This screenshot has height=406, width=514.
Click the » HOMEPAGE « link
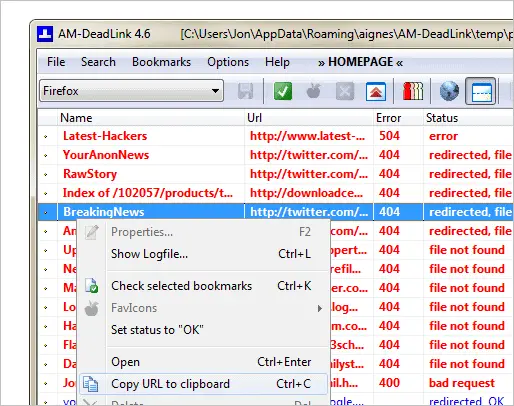click(360, 62)
